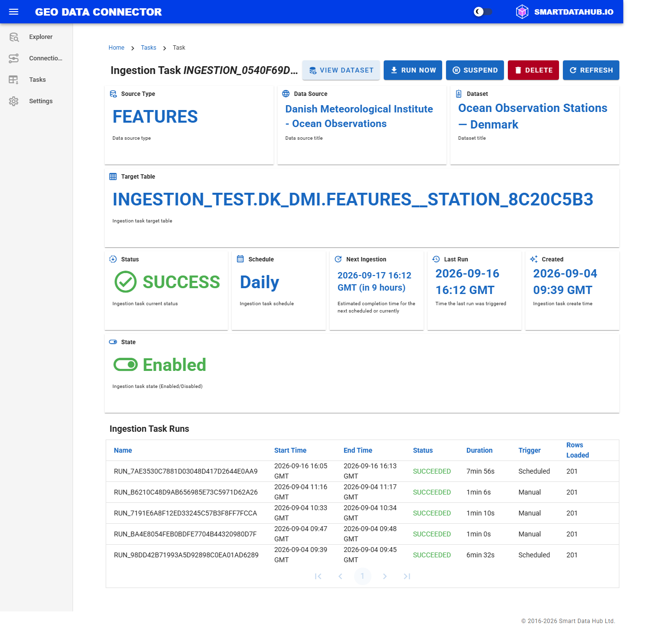Screen dimensions: 652x644
Task: Open Settings in the sidebar
Action: (x=36, y=101)
